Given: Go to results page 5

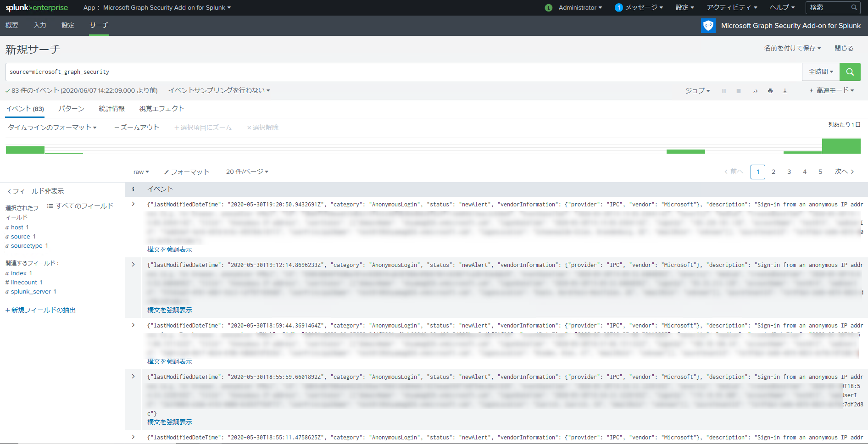Looking at the screenshot, I should [820, 172].
